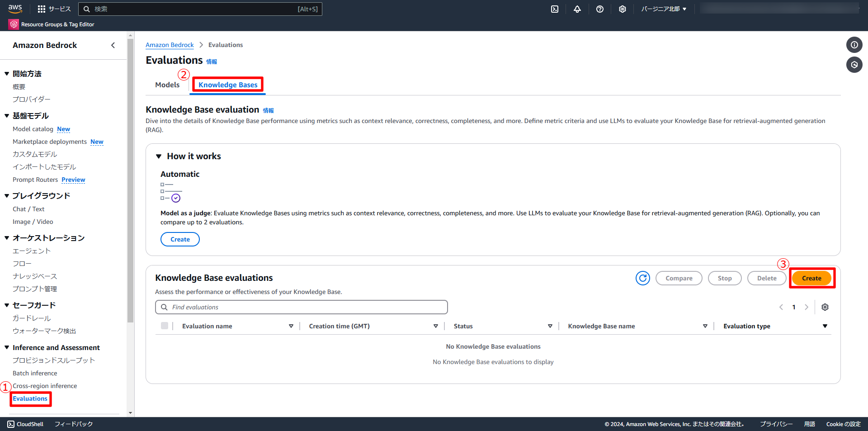Open Cross-region inference in sidebar

[45, 386]
